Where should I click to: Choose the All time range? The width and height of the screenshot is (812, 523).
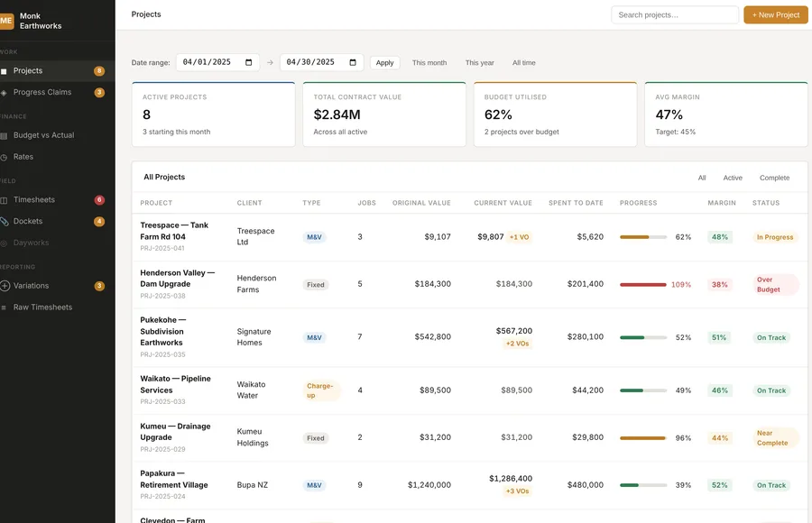click(x=524, y=62)
